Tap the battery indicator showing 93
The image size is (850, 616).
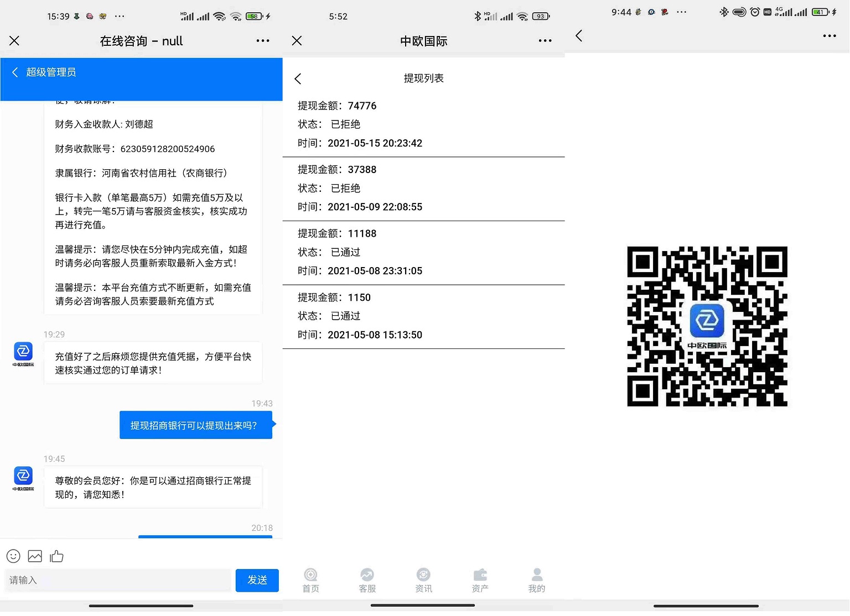[541, 17]
